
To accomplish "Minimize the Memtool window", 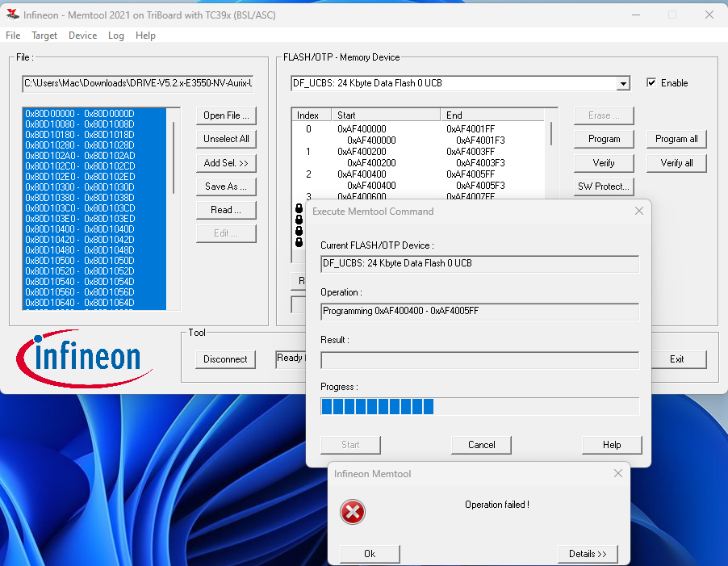I will click(636, 15).
